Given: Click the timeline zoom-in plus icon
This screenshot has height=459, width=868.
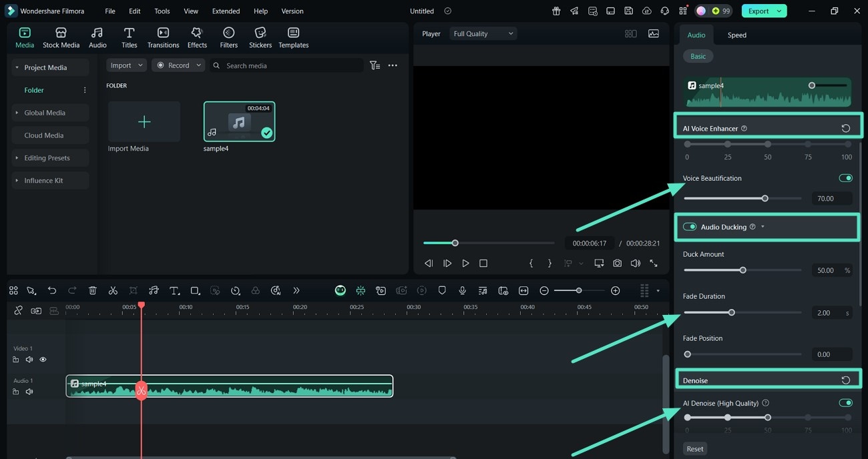Looking at the screenshot, I should coord(616,291).
